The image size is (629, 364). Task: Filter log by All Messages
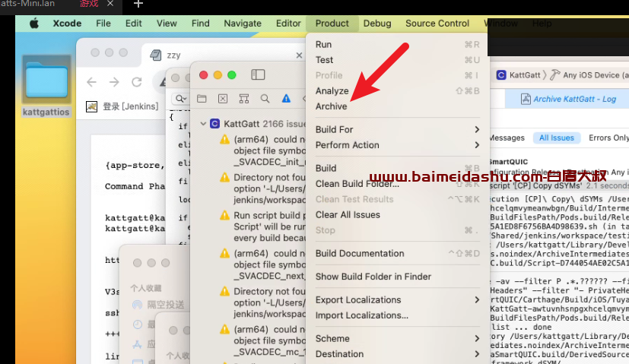pyautogui.click(x=507, y=138)
